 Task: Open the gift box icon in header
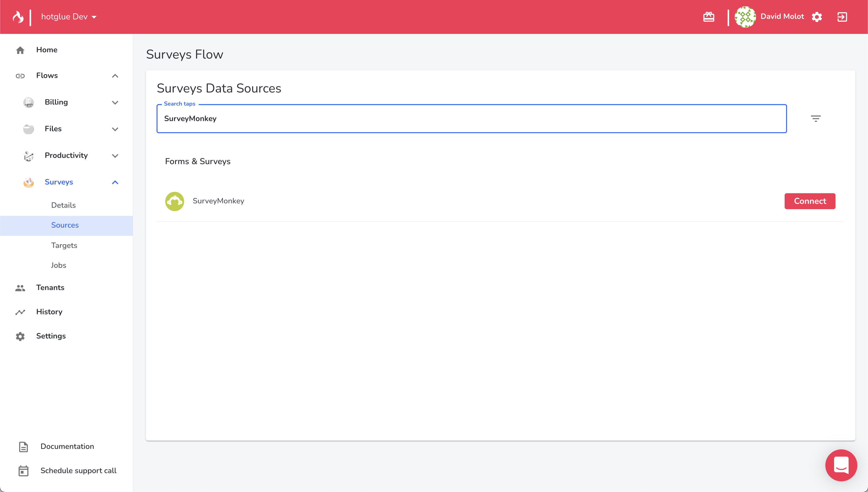coord(708,16)
